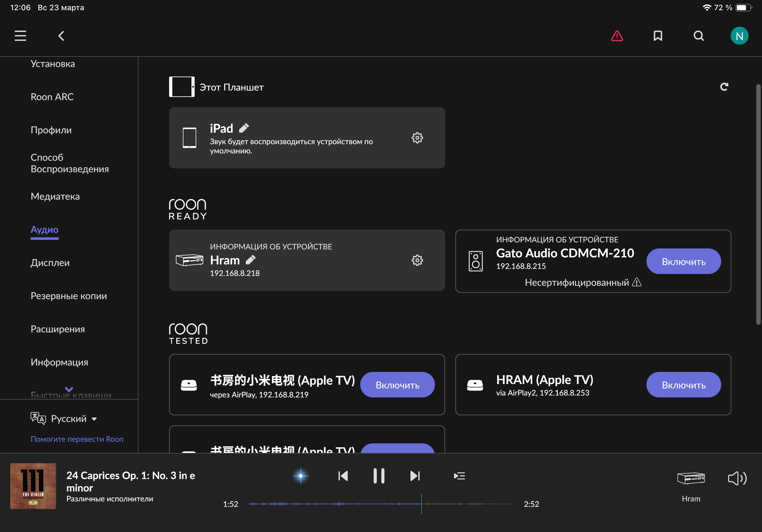Refresh the audio device list
This screenshot has height=532, width=762.
click(x=724, y=87)
